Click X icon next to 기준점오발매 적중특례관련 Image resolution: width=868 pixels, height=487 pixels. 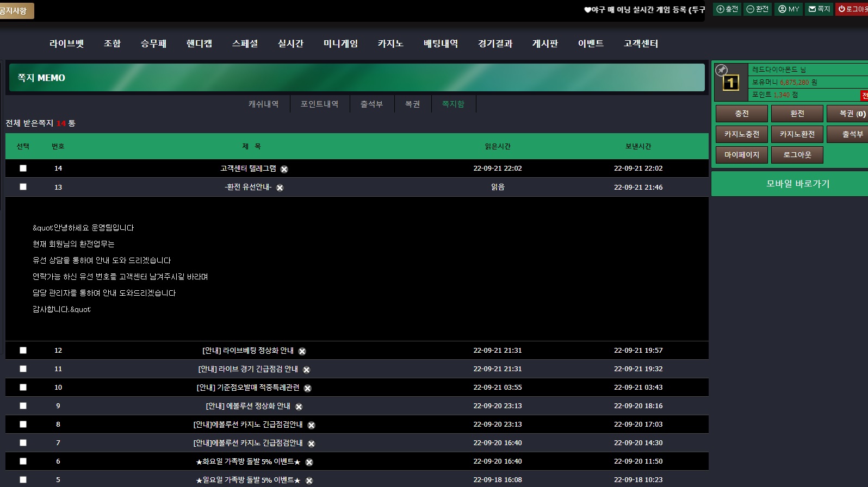(x=307, y=388)
